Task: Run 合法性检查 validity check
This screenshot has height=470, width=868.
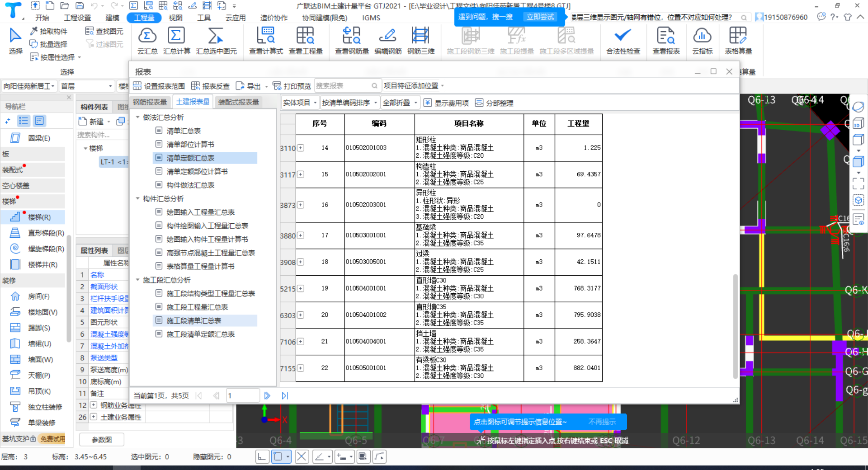Action: click(x=623, y=41)
